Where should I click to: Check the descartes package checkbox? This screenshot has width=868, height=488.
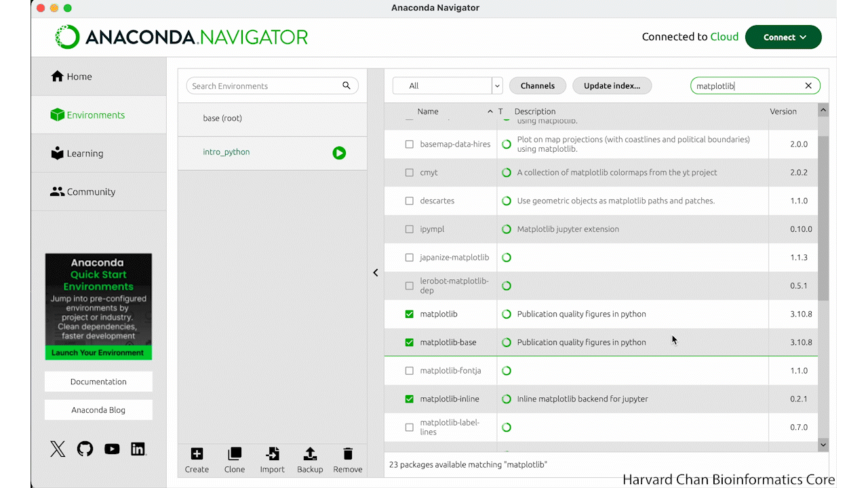(409, 201)
